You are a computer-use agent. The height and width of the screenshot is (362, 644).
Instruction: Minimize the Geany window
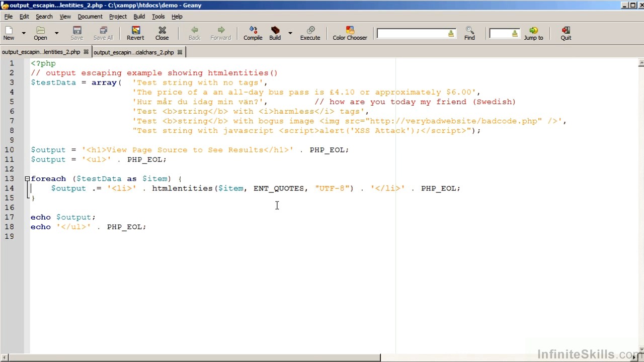tap(624, 5)
